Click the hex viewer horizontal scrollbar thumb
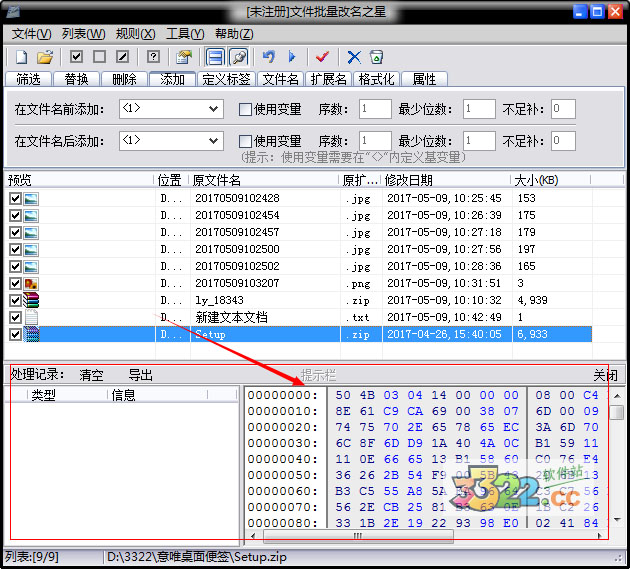 coord(358,535)
